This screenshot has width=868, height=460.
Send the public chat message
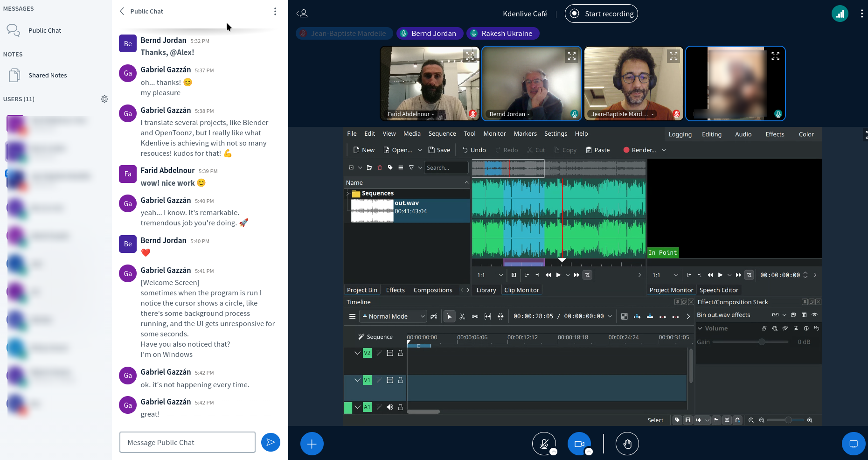271,442
